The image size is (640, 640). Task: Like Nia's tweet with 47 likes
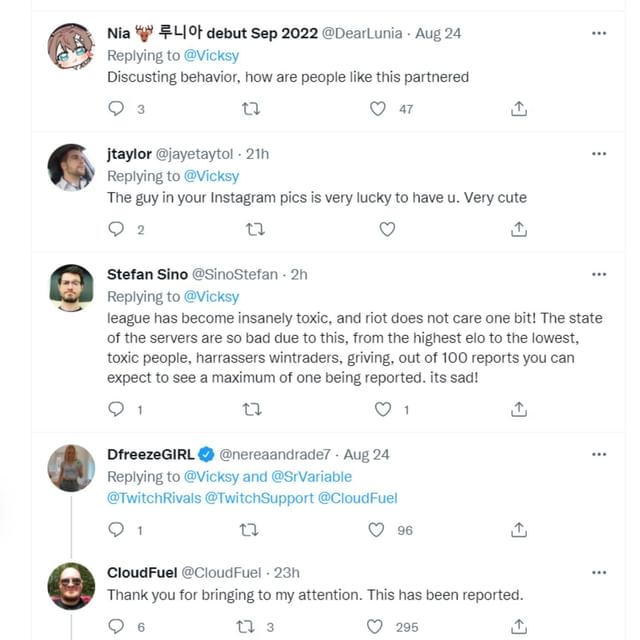378,109
